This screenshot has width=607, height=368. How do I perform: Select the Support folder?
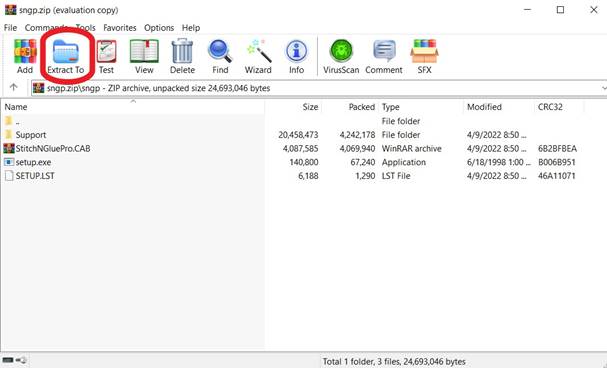tap(31, 135)
